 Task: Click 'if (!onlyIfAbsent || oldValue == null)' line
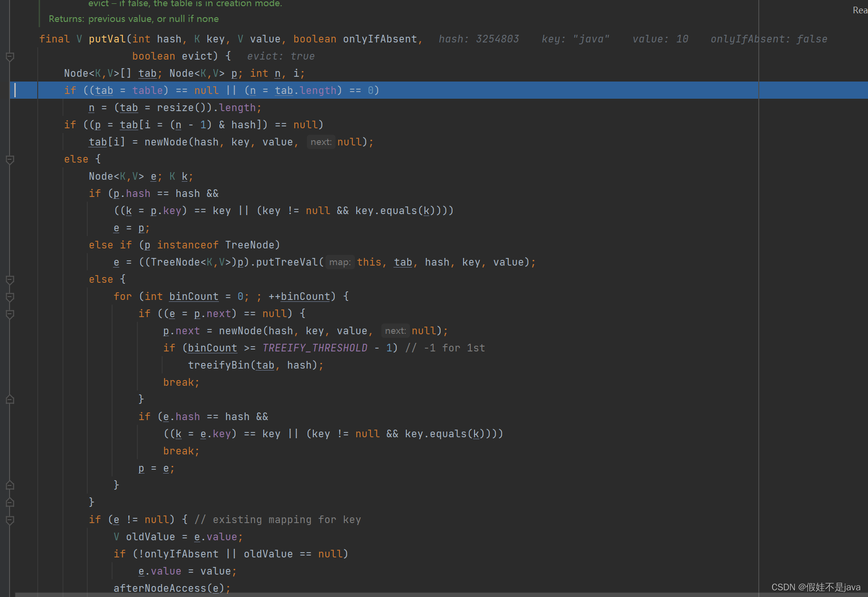pos(231,554)
